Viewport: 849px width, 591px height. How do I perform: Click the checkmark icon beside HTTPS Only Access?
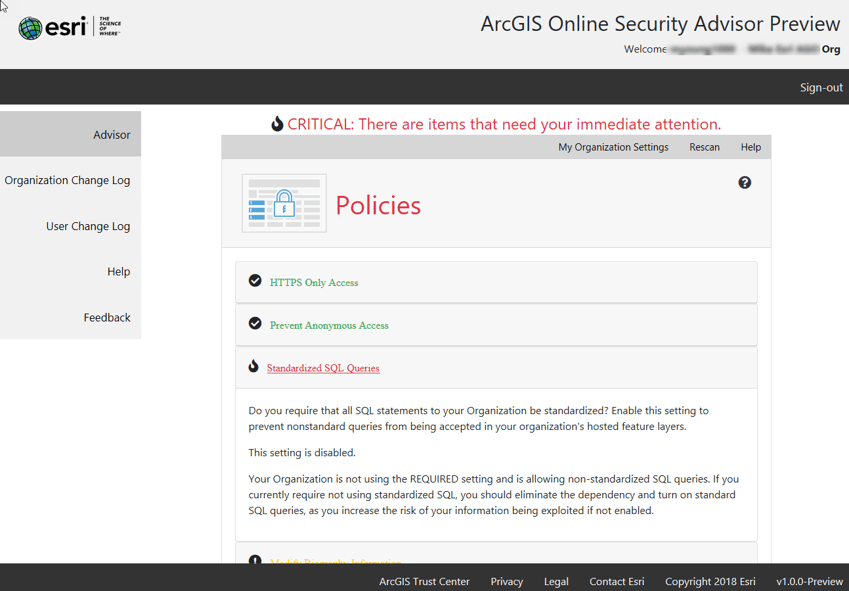[255, 280]
